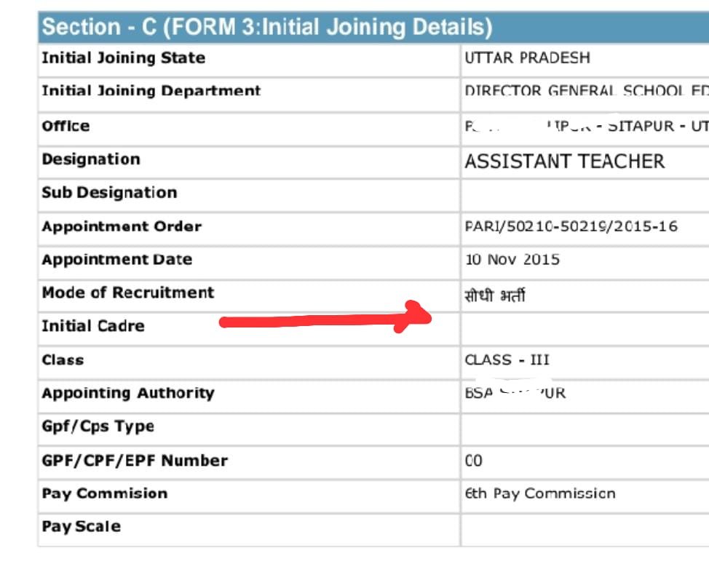Viewport: 709px width, 588px height.
Task: Select the Hindi Mode of Recruitment value
Action: [495, 295]
